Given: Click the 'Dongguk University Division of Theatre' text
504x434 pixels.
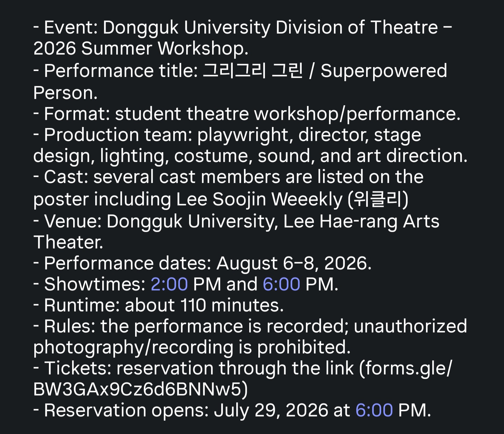Looking at the screenshot, I should point(270,28).
